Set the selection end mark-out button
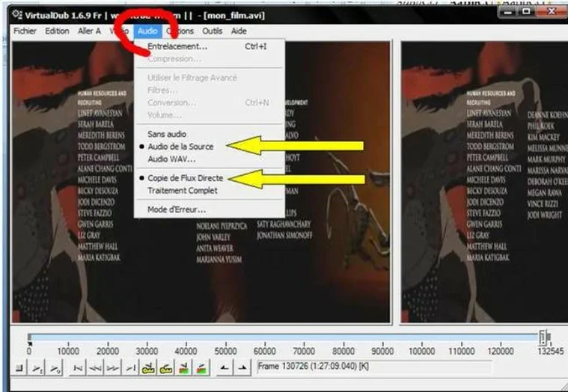The height and width of the screenshot is (392, 568). [242, 367]
